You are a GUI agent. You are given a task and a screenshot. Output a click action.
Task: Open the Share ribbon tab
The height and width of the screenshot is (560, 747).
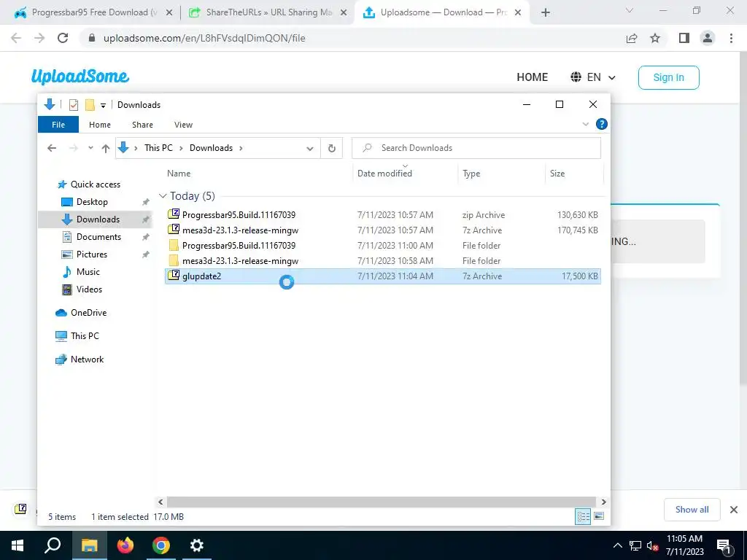click(x=142, y=125)
